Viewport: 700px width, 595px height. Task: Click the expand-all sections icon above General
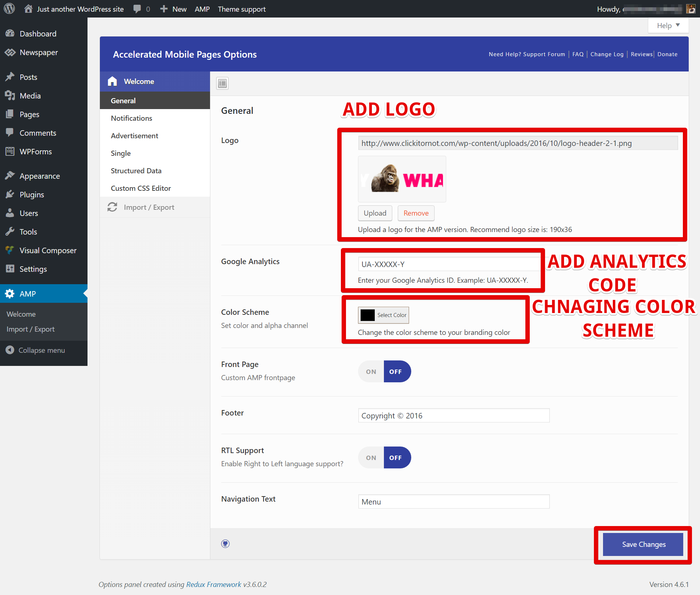(x=222, y=83)
